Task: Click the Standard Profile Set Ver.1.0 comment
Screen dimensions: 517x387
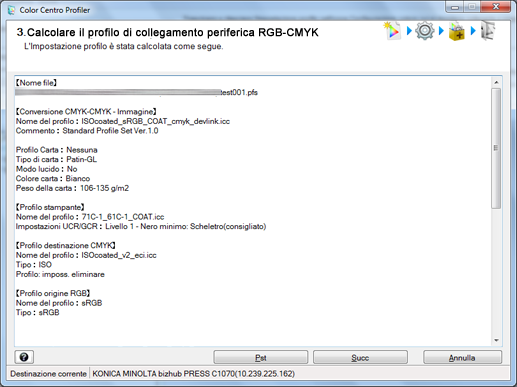Action: click(110, 131)
